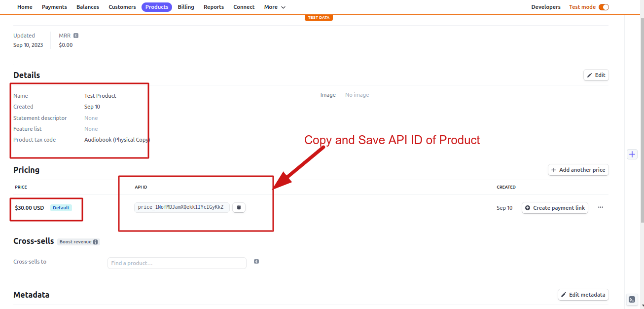Click the MRR info icon
644x309 pixels.
(x=76, y=36)
